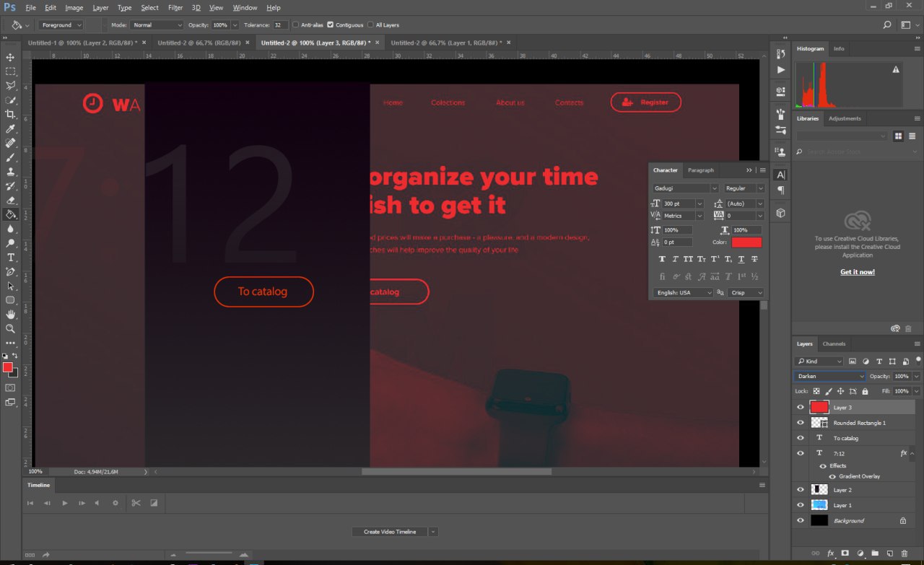The height and width of the screenshot is (565, 924).
Task: Open the Darken blend mode dropdown
Action: [x=829, y=376]
